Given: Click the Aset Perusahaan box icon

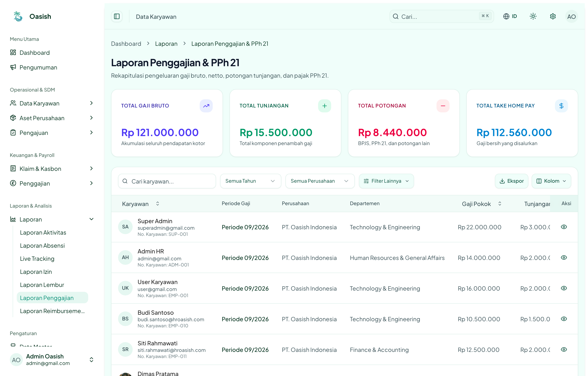Looking at the screenshot, I should pyautogui.click(x=13, y=118).
